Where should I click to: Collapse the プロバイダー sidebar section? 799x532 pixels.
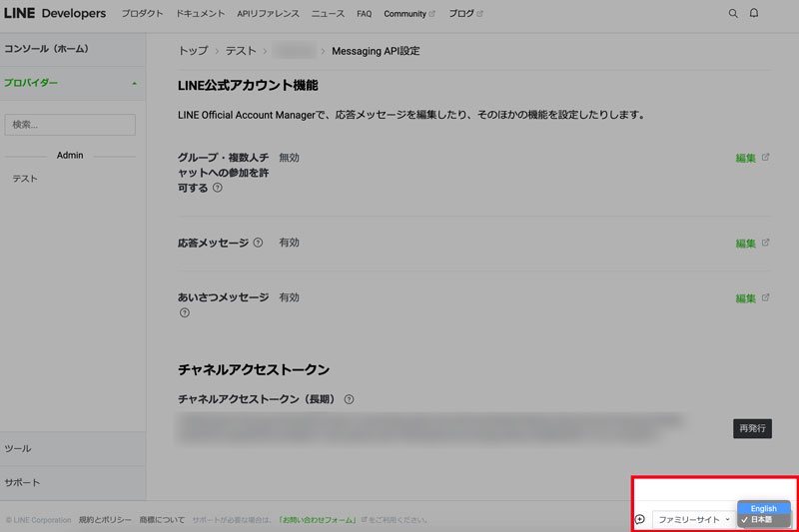(x=73, y=83)
